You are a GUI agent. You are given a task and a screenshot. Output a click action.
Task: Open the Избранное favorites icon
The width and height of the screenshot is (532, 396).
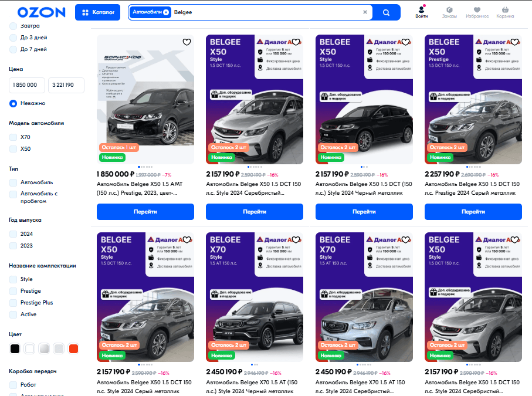(477, 12)
